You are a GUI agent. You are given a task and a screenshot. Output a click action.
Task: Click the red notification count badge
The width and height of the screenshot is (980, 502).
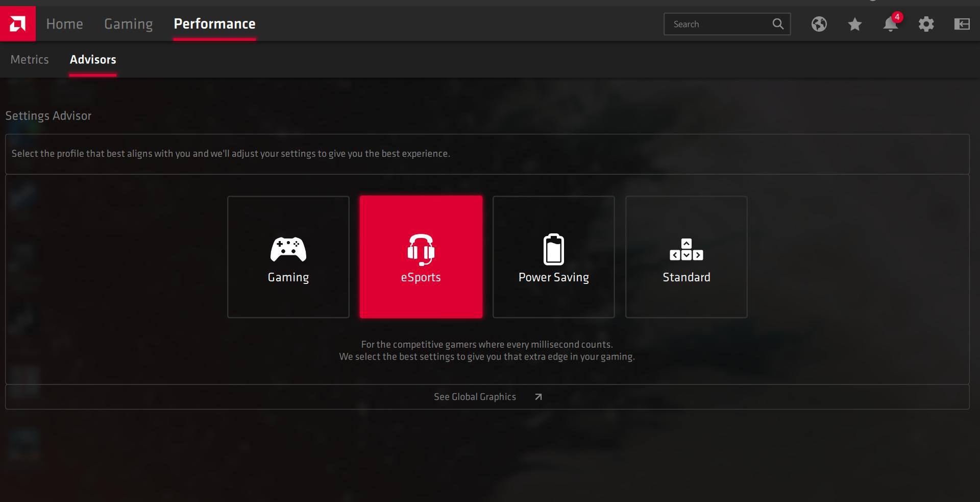click(x=897, y=17)
